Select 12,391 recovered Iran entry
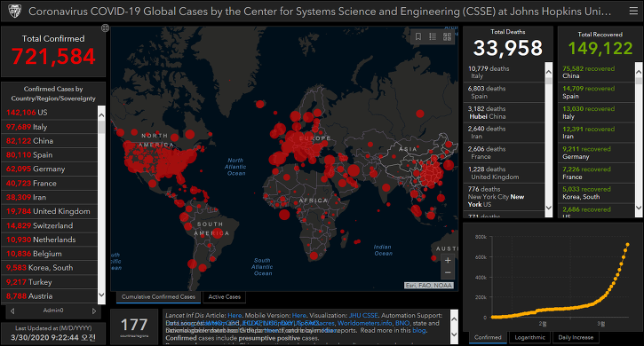This screenshot has width=644, height=346. coord(596,132)
